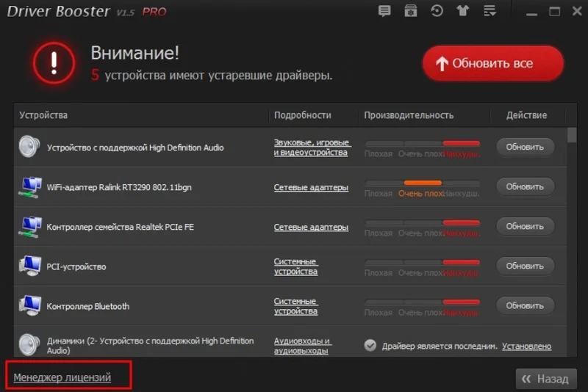The width and height of the screenshot is (588, 392).
Task: Click the red exclamation warning icon
Action: point(54,63)
